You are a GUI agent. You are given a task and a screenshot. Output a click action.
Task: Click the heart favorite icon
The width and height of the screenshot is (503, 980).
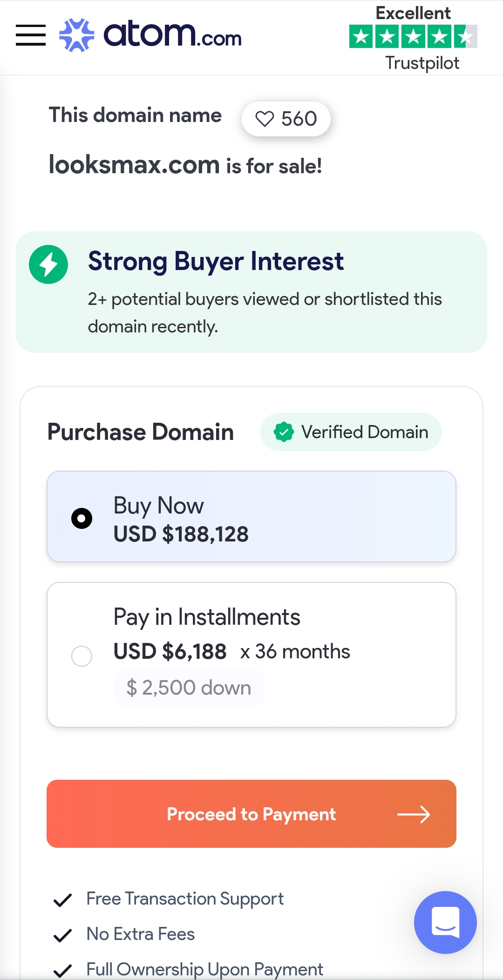click(x=265, y=119)
